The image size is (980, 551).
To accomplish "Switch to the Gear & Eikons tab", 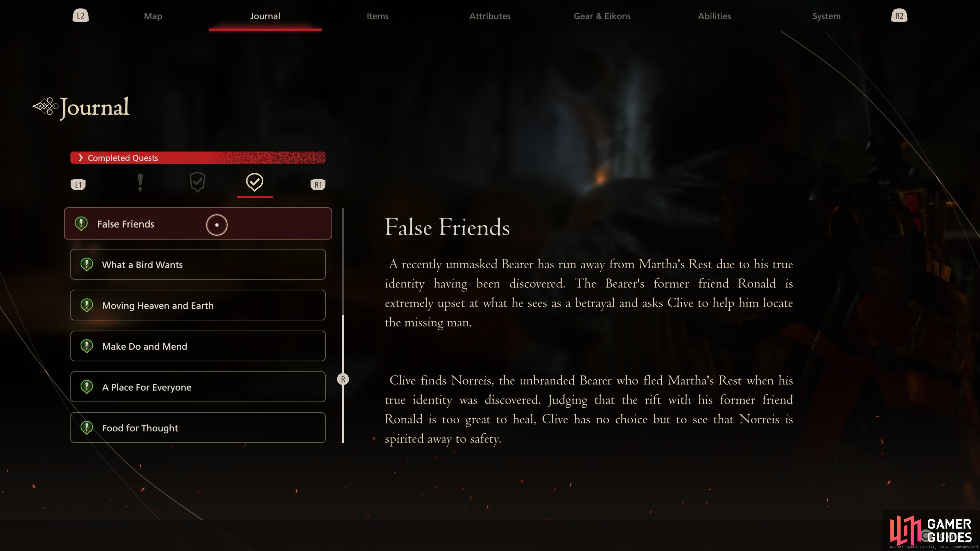I will 602,16.
